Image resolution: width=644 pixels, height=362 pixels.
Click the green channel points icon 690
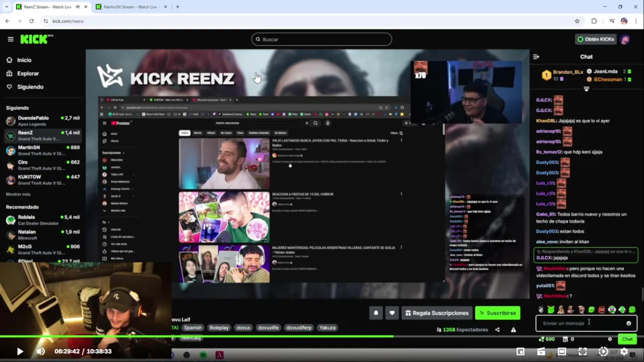pos(546,339)
